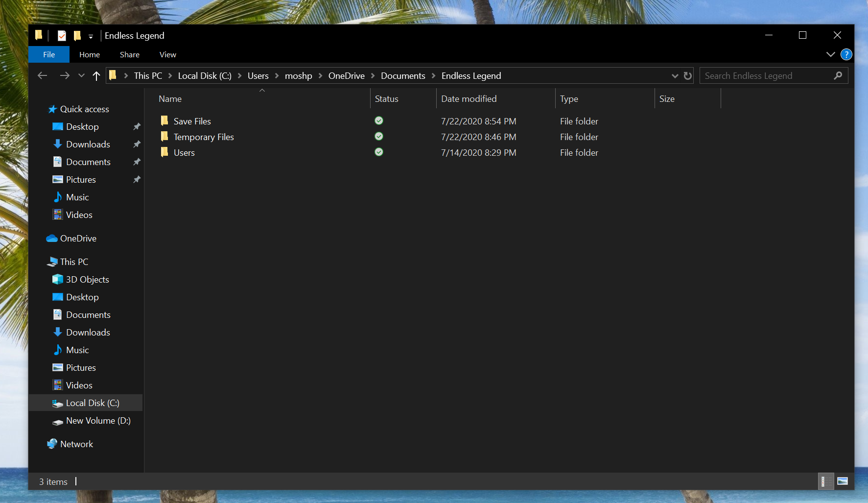The height and width of the screenshot is (503, 868).
Task: Open Customize Quick Access Toolbar dropdown arrow
Action: (91, 36)
